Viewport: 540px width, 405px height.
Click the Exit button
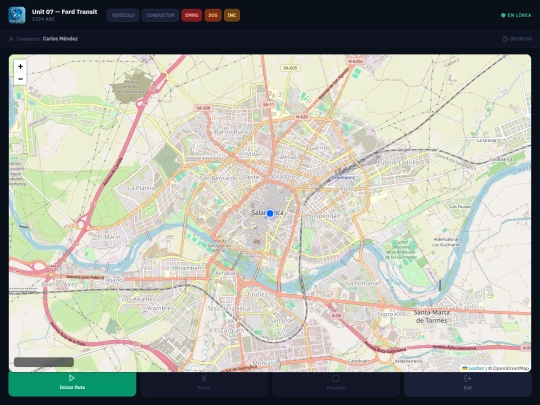(x=468, y=384)
